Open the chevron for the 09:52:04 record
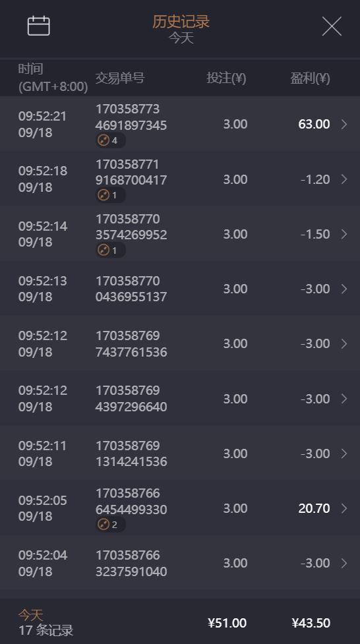This screenshot has height=644, width=360. click(344, 563)
